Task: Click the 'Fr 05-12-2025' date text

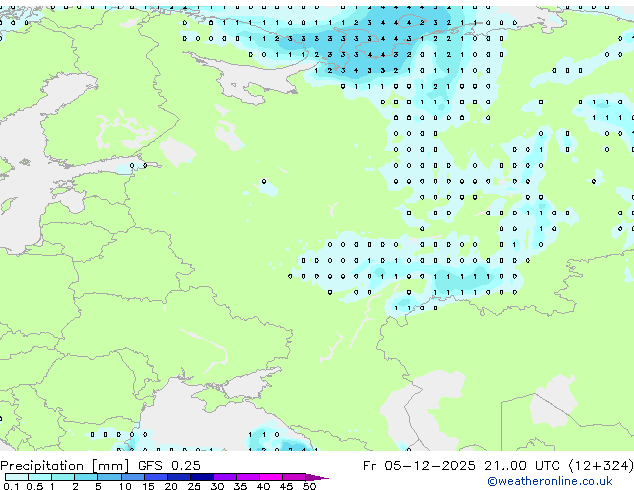Action: tap(419, 466)
